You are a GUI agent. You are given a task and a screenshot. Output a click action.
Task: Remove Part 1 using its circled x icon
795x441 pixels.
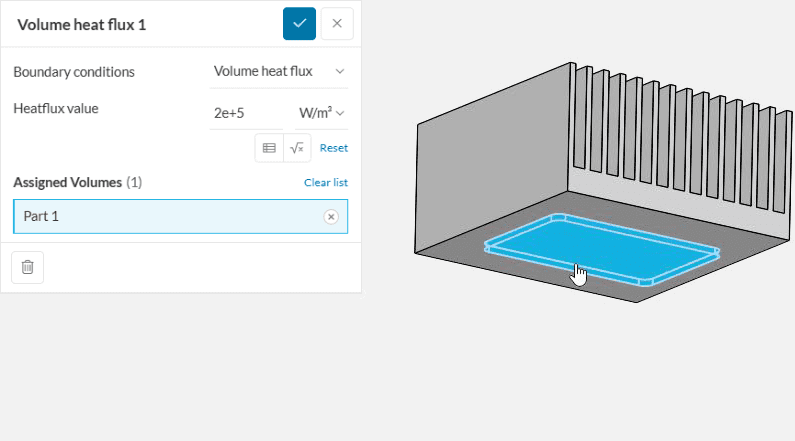point(331,216)
